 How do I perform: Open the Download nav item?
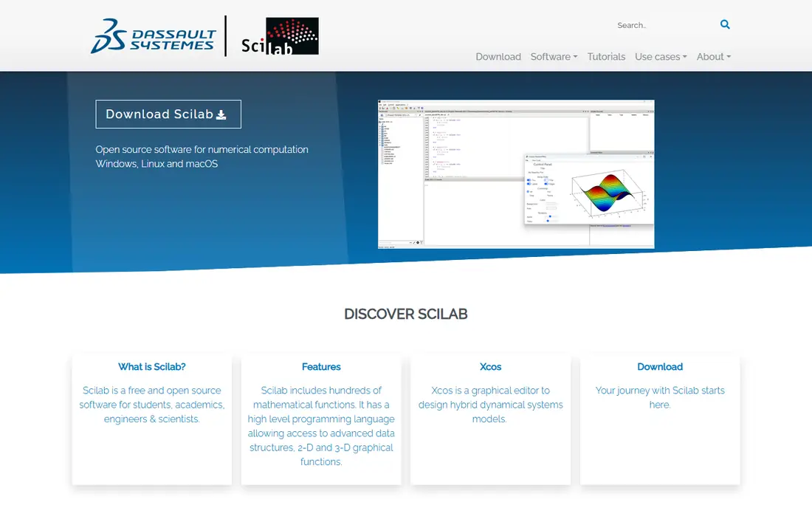click(498, 57)
